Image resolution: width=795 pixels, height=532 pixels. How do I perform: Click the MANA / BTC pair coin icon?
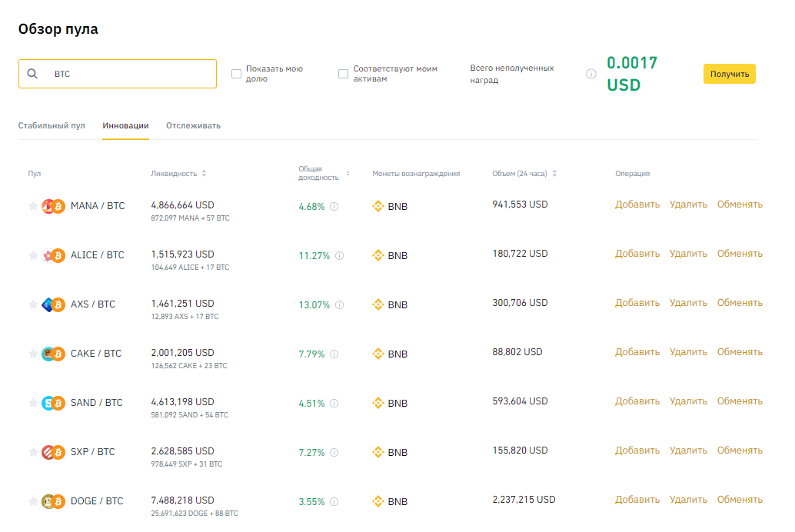point(52,205)
